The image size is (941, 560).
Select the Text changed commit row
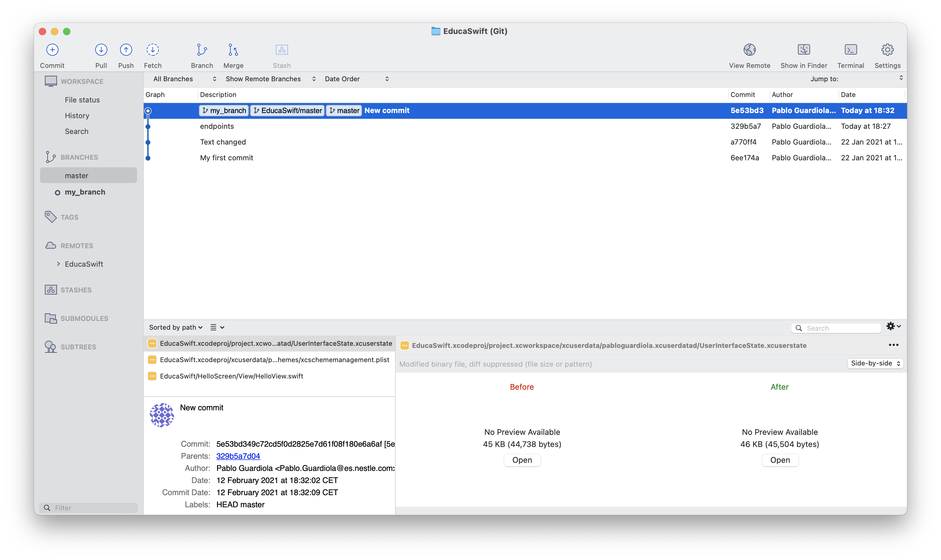tap(525, 142)
